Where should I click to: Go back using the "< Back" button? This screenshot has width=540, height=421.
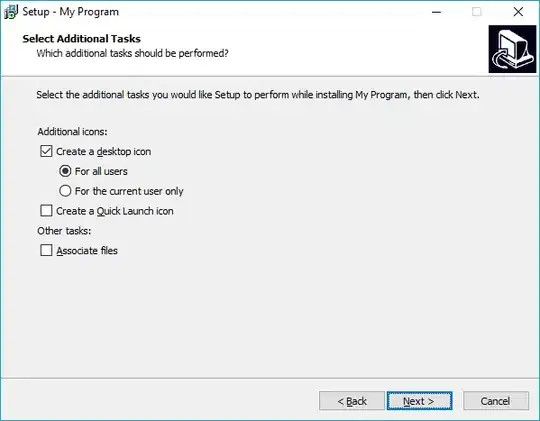[x=352, y=401]
